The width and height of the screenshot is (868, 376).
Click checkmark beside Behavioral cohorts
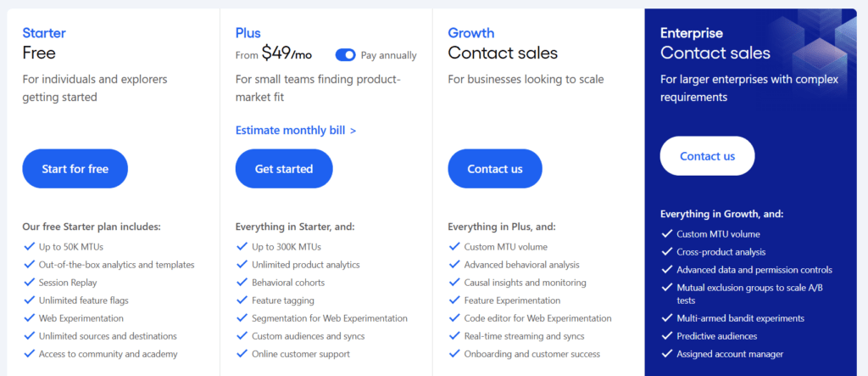242,282
